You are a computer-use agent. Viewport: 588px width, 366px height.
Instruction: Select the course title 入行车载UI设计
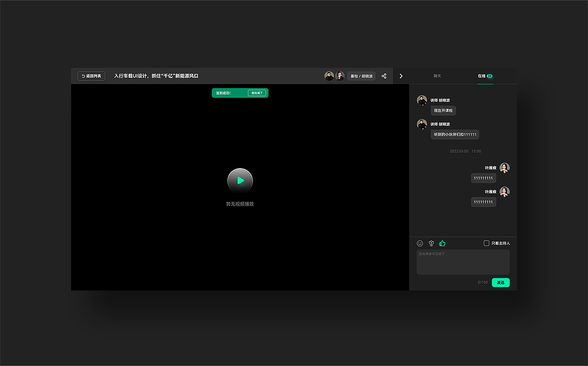pos(156,76)
